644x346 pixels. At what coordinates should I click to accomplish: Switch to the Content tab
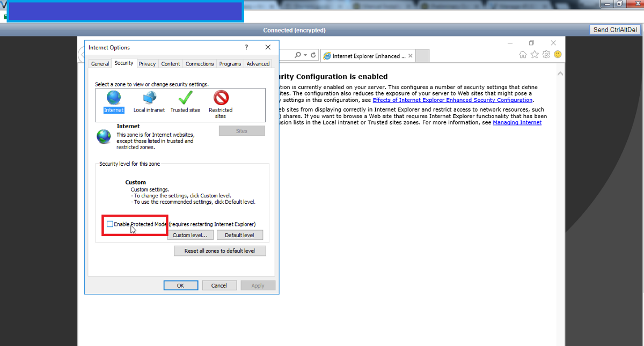click(x=171, y=64)
